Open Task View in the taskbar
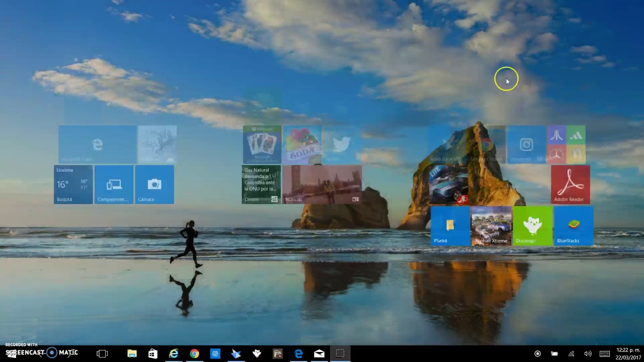This screenshot has width=644, height=362. tap(102, 353)
